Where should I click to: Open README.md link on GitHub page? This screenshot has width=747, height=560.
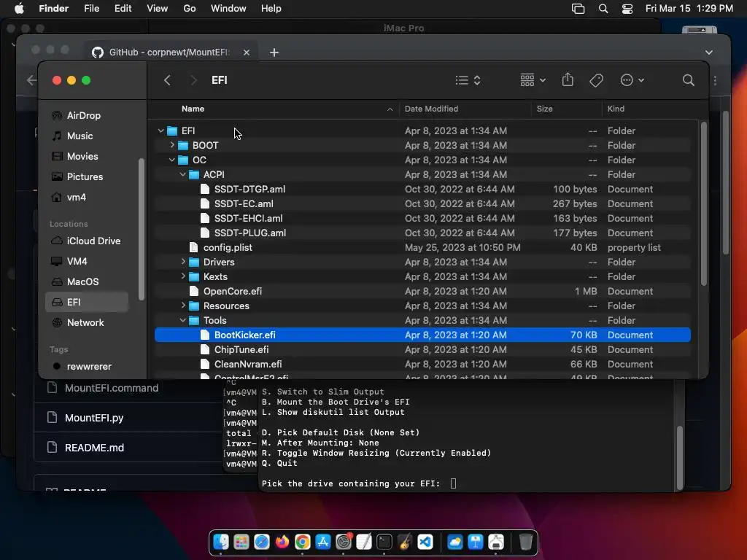pyautogui.click(x=94, y=448)
